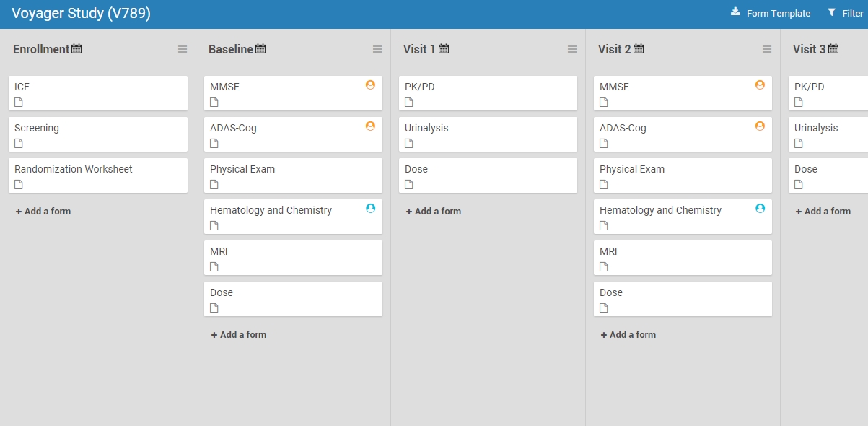The height and width of the screenshot is (426, 868).
Task: Open the Randomization Worksheet card
Action: tap(98, 175)
